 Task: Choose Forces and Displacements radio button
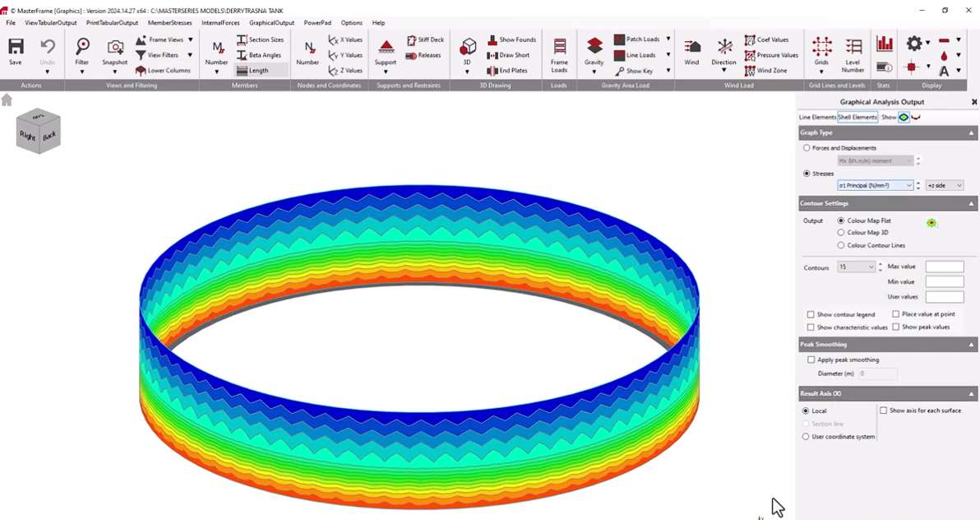(806, 148)
